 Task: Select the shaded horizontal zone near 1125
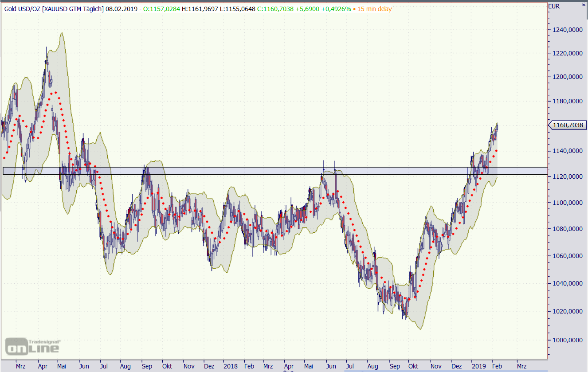click(266, 171)
